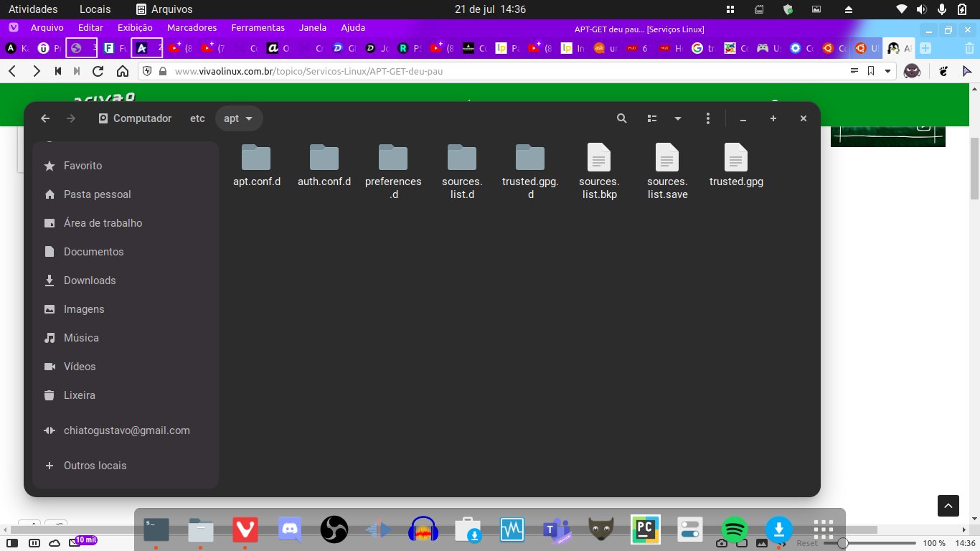Open the Ferramentas menu in Vivaldi
The height and width of the screenshot is (551, 980).
coord(258,28)
